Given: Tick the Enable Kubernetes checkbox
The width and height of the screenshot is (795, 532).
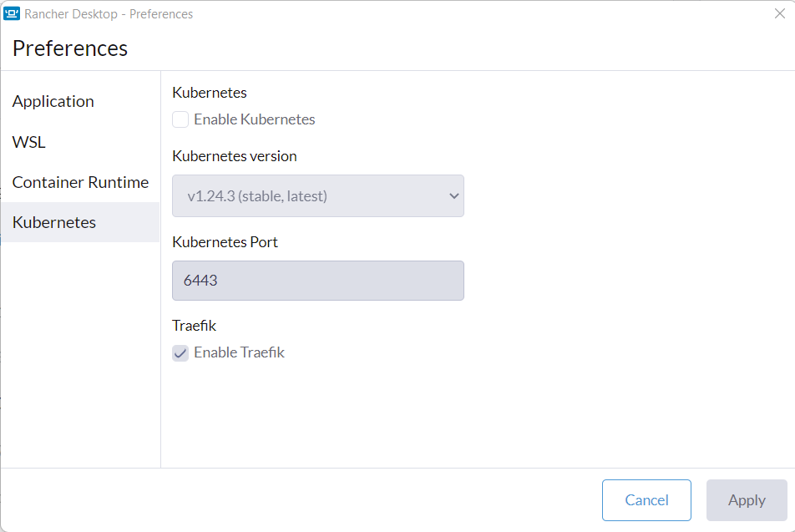Looking at the screenshot, I should tap(180, 119).
